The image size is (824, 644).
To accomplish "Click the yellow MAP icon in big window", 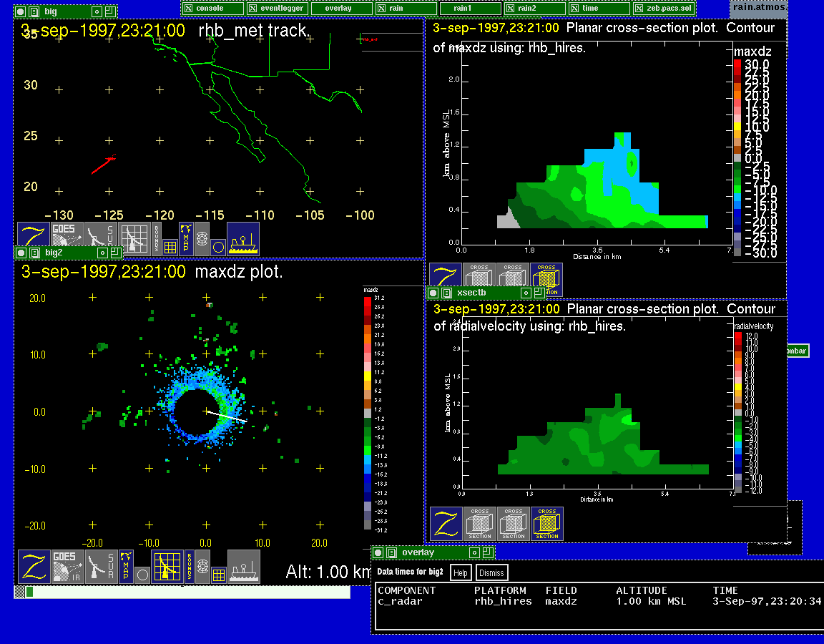I will (186, 238).
